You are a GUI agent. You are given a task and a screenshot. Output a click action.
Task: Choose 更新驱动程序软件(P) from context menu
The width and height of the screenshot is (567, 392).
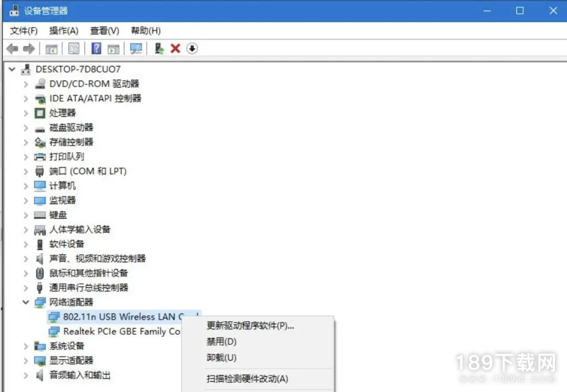(250, 326)
